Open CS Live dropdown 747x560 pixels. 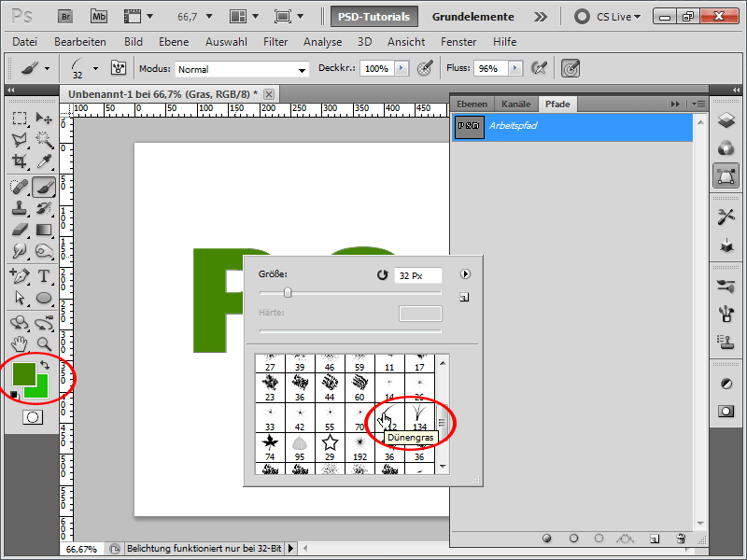pyautogui.click(x=618, y=17)
